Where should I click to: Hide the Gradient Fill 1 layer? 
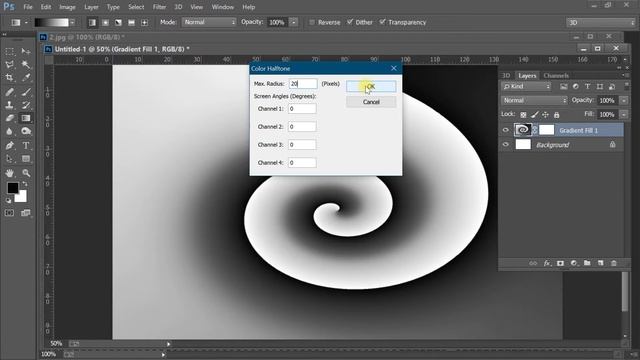506,130
